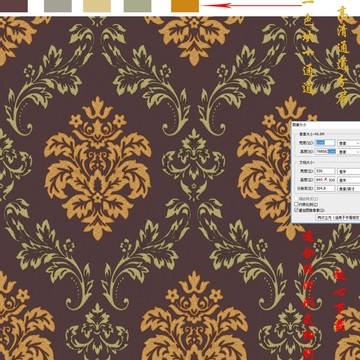Click the red arrow beside the orange swatch

252,5
